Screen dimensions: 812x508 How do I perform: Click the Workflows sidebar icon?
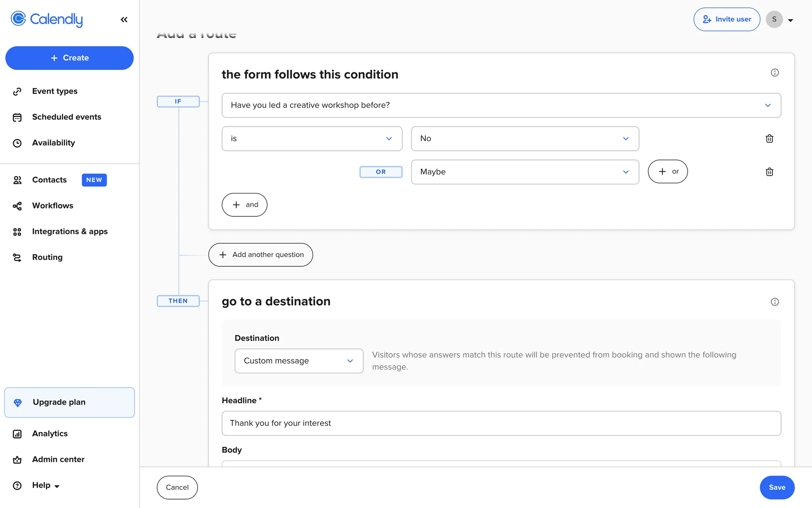click(17, 206)
